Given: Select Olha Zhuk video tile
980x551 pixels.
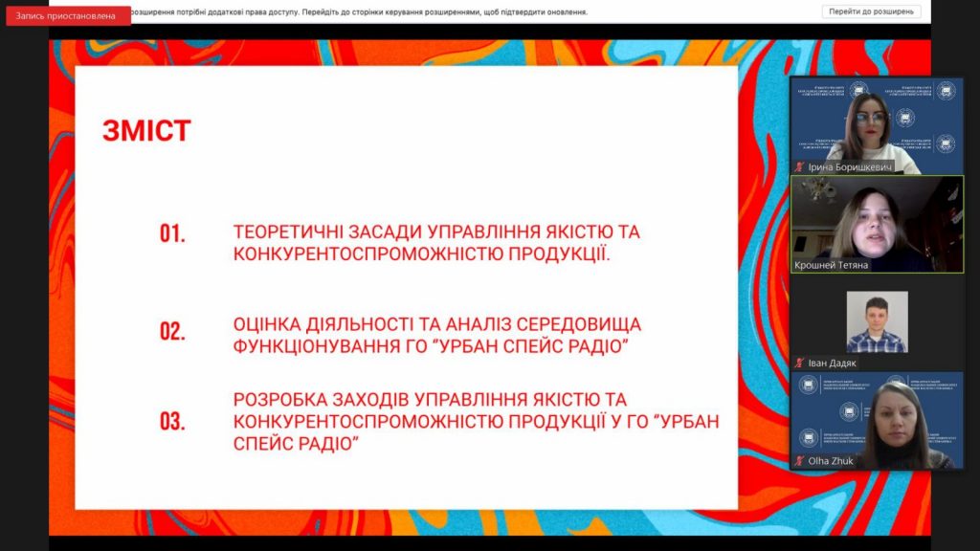Looking at the screenshot, I should (x=877, y=420).
